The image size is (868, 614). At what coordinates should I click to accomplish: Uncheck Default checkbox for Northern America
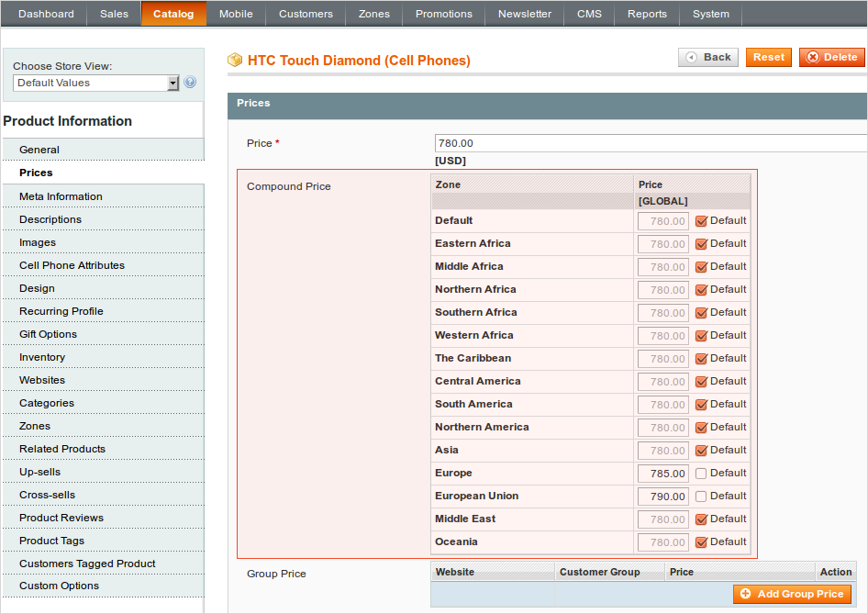click(701, 428)
